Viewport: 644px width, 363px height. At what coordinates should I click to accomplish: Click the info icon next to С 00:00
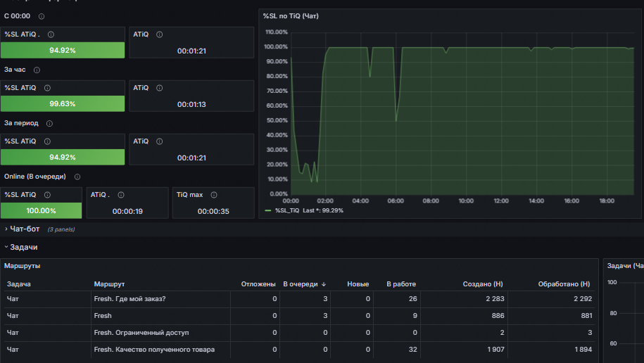(x=42, y=16)
